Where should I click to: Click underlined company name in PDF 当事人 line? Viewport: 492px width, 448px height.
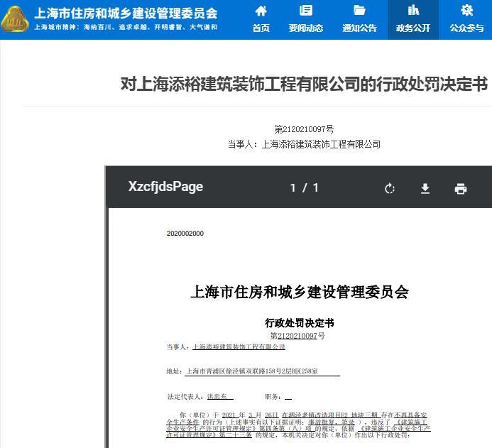pos(239,346)
